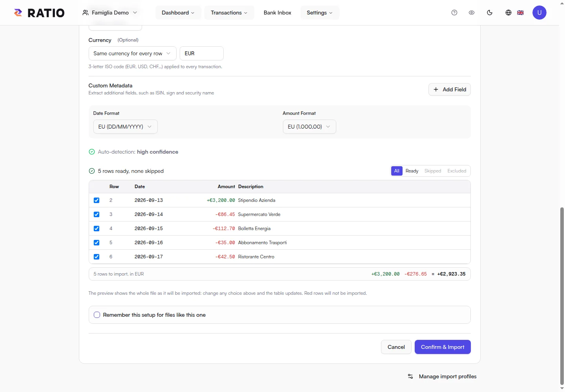Open language selector globe icon
565x392 pixels.
pos(508,13)
